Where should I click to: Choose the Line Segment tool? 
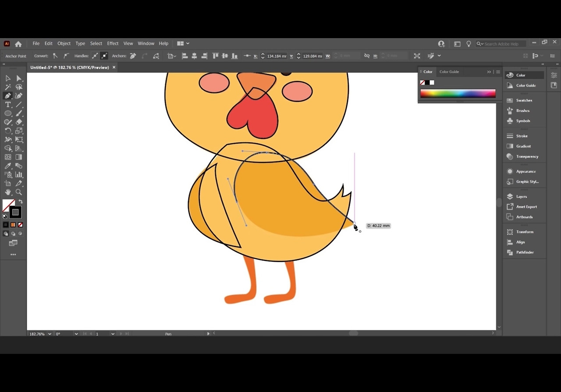[19, 104]
